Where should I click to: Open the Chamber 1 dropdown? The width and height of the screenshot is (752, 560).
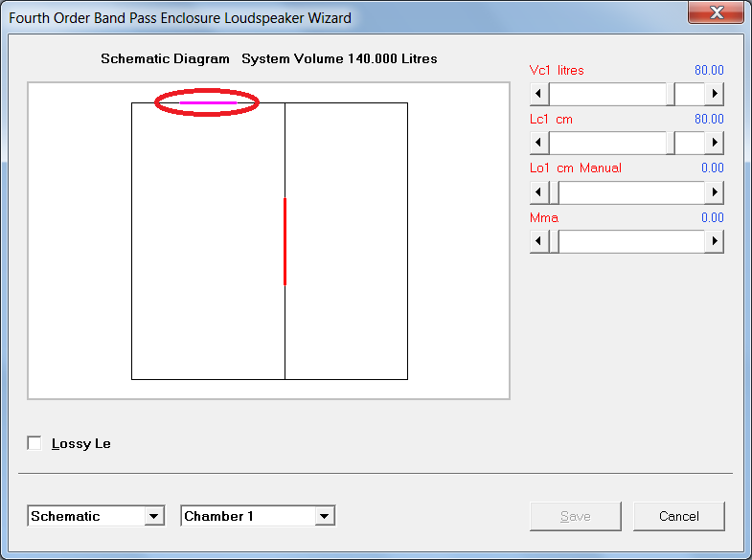click(x=324, y=516)
